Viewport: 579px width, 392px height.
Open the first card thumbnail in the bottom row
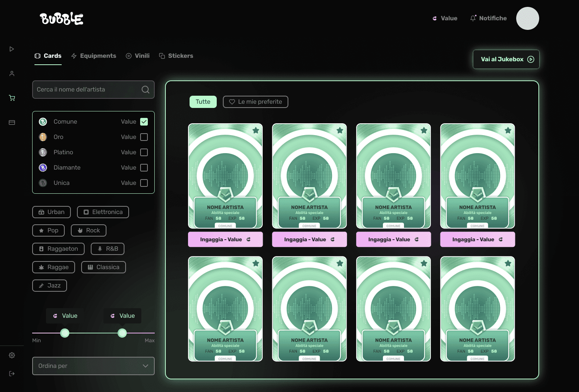[225, 309]
